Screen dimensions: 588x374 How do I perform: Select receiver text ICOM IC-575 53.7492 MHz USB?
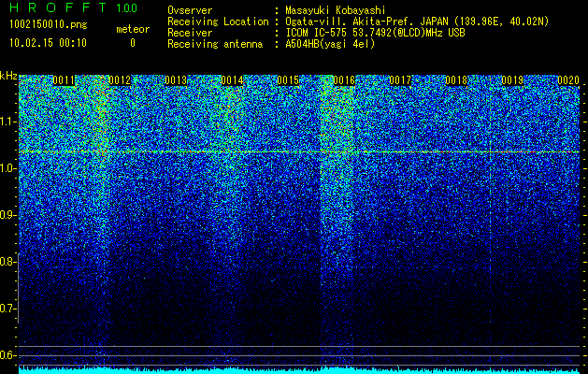pyautogui.click(x=376, y=33)
